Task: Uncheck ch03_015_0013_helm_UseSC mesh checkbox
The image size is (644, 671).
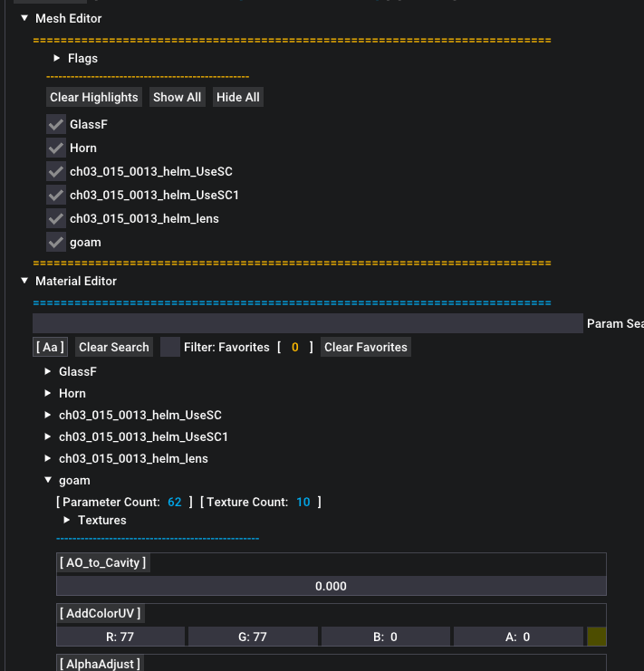Action: click(56, 171)
